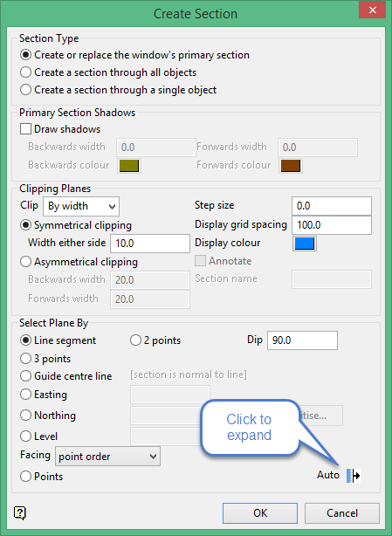Click the Cancel button

tap(342, 513)
